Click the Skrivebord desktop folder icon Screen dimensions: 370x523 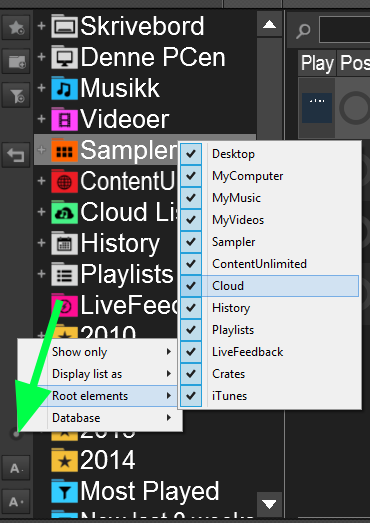pyautogui.click(x=64, y=26)
